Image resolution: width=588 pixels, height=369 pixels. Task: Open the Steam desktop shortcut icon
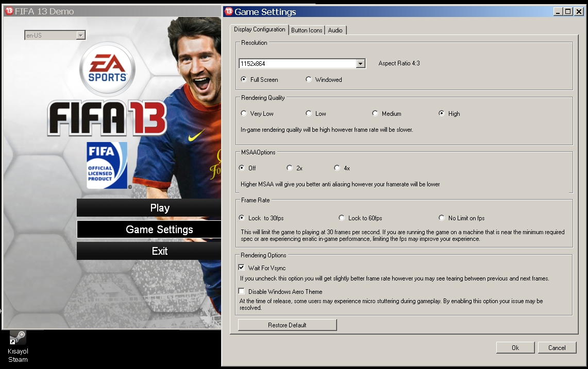(x=18, y=337)
